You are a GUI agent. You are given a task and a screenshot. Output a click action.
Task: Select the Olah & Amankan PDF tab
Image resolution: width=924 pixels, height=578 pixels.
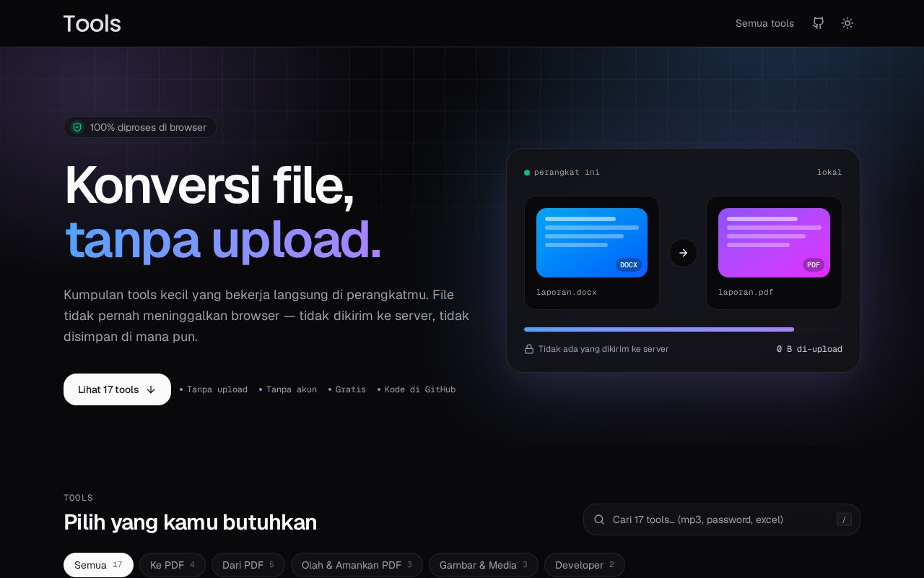[x=357, y=565]
